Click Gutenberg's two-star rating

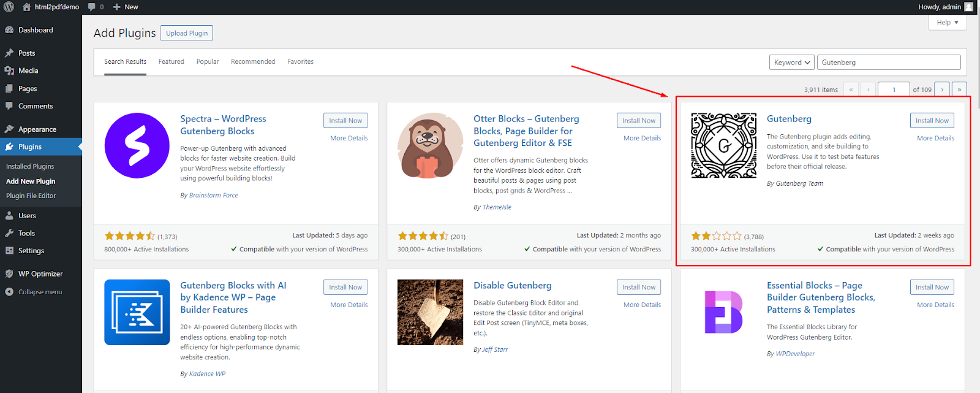pyautogui.click(x=717, y=236)
